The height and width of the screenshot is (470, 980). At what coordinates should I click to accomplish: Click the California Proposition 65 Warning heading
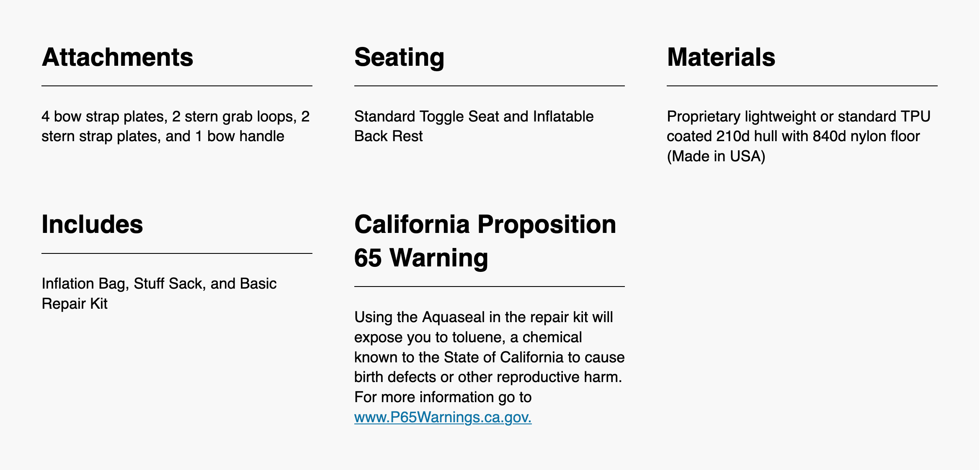coord(485,241)
